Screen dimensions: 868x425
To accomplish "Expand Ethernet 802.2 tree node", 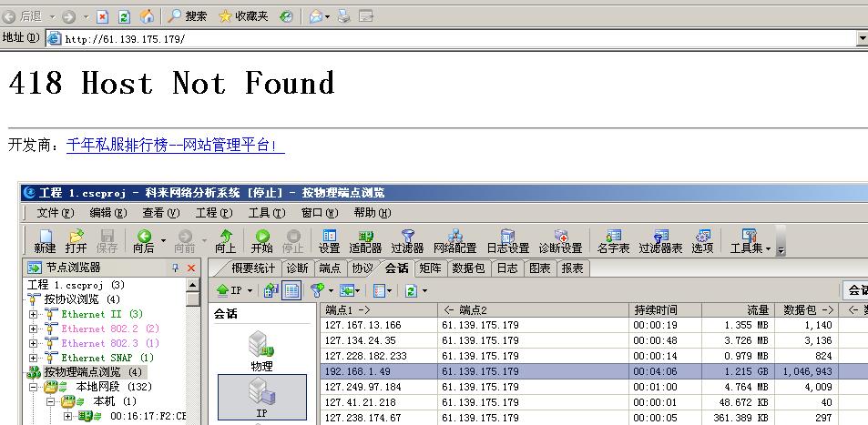I will [33, 329].
